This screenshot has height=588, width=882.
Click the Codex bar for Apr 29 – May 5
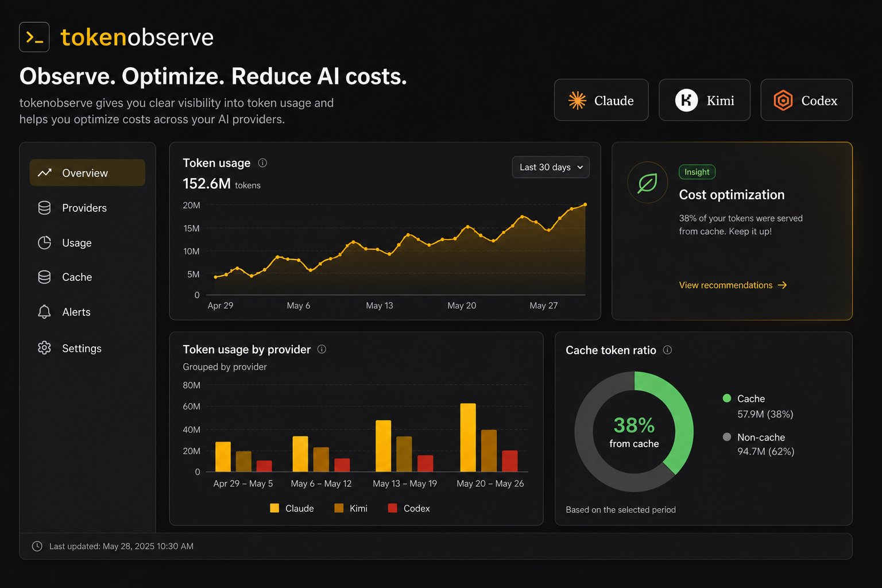point(264,466)
